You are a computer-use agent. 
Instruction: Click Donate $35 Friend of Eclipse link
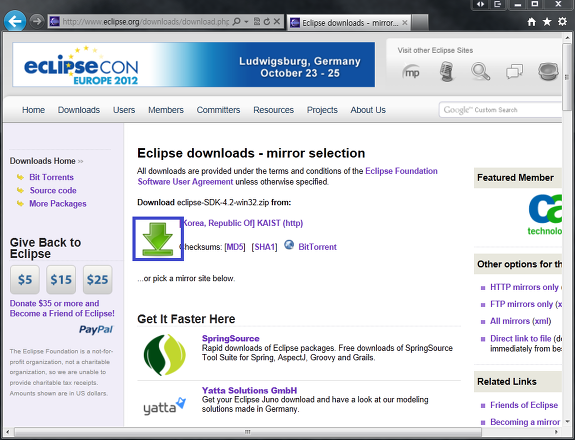[62, 308]
